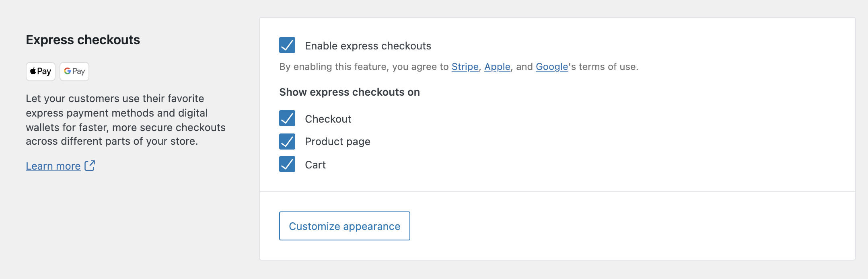Viewport: 868px width, 279px height.
Task: Click the Apple logo inside the Apple Pay badge
Action: tap(33, 71)
